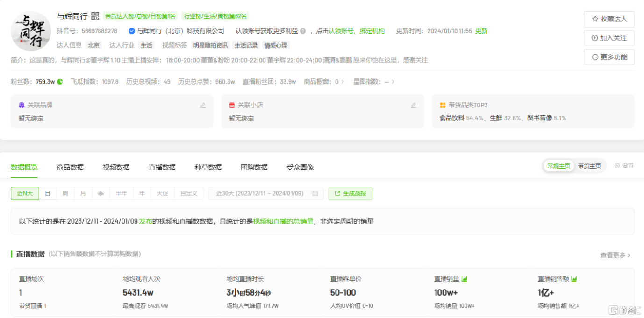The width and height of the screenshot is (644, 318).
Task: Open the 近30天 date range picker
Action: pyautogui.click(x=266, y=193)
